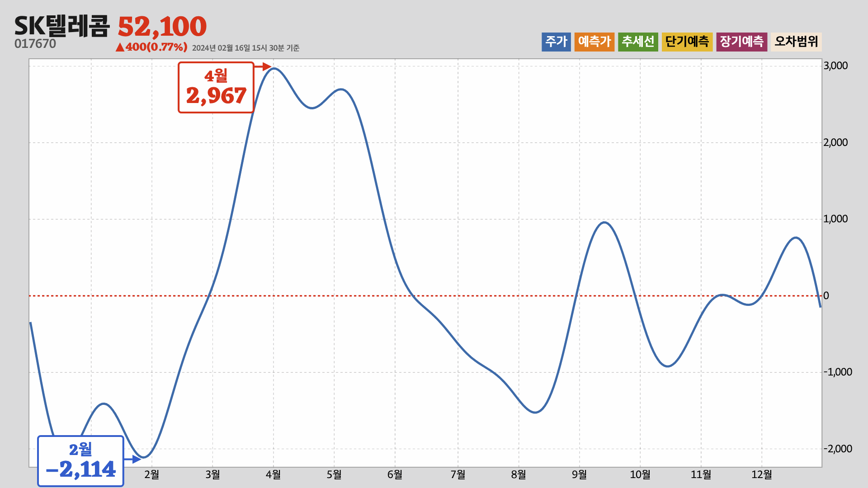Viewport: 868px width, 488px height.
Task: Click the 2월 x-axis label
Action: [152, 475]
